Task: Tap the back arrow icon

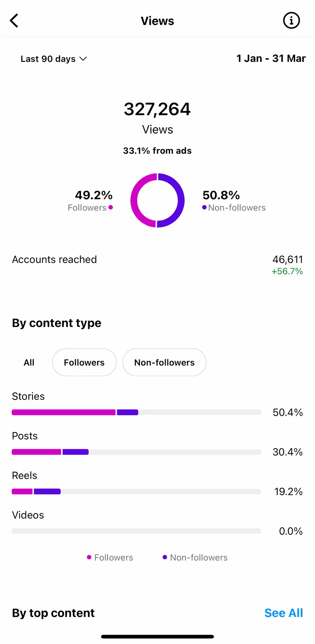Action: [x=14, y=21]
